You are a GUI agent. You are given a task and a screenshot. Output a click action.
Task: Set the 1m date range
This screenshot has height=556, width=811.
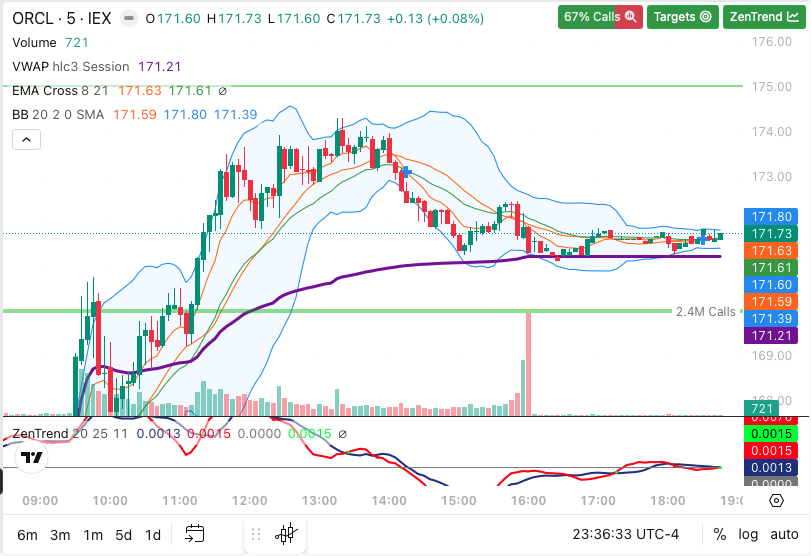[x=93, y=535]
